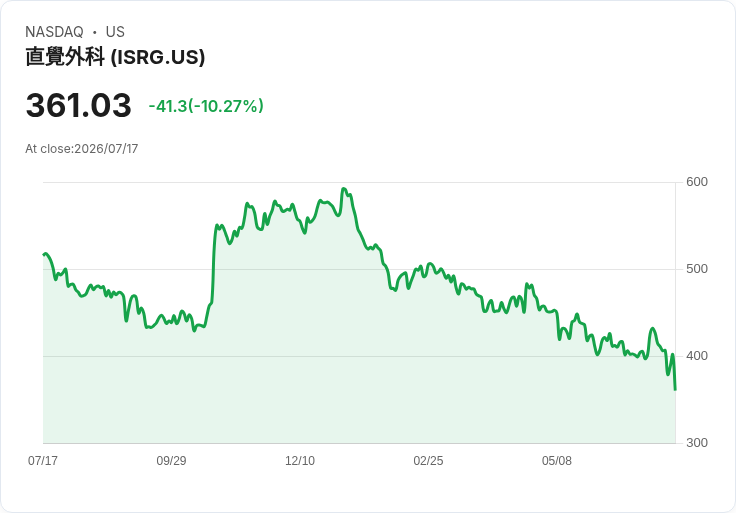Click the 12/10 date axis label
This screenshot has width=736, height=513.
[300, 460]
